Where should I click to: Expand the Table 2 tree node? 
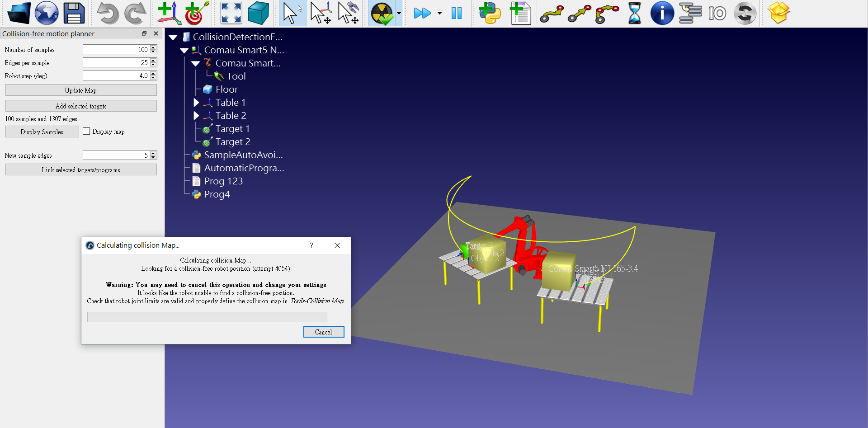(x=196, y=116)
